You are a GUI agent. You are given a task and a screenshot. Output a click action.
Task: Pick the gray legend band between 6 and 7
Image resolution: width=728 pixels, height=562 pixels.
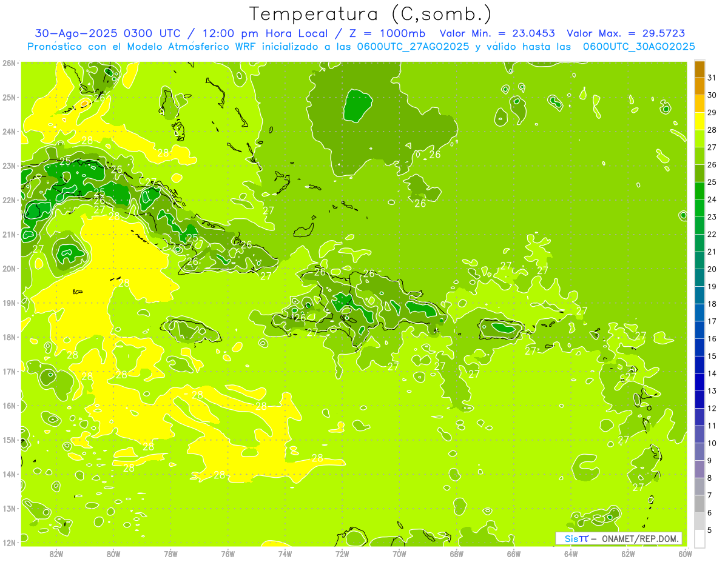click(699, 504)
